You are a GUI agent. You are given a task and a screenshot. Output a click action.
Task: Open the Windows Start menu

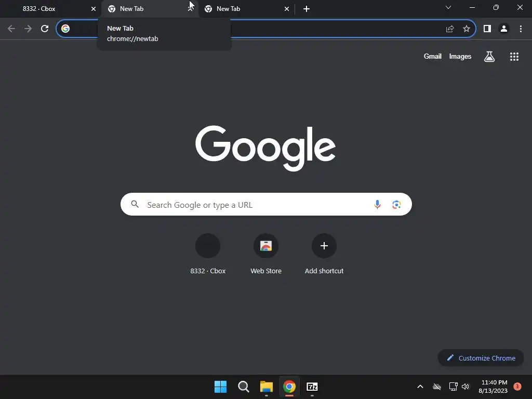(x=220, y=387)
